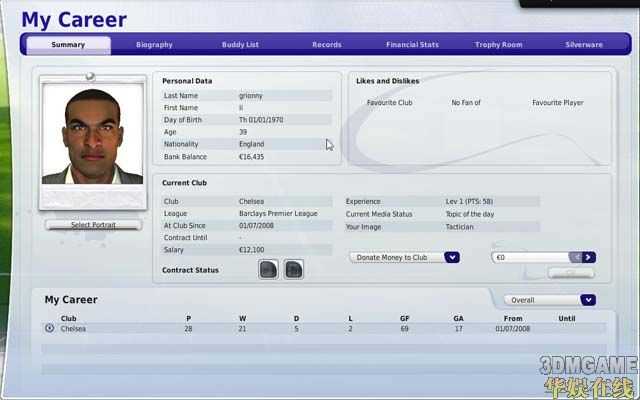
Task: Open the Donate Money to Club dropdown
Action: (452, 257)
